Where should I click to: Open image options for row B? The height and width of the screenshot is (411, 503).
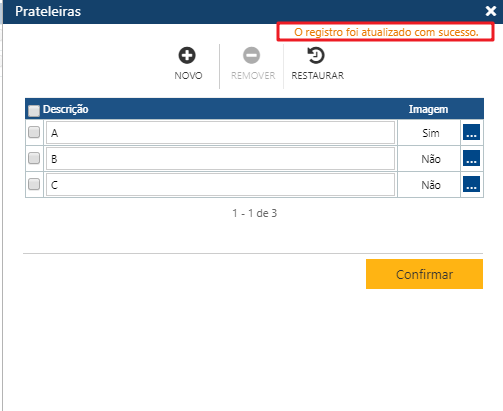[x=471, y=158]
